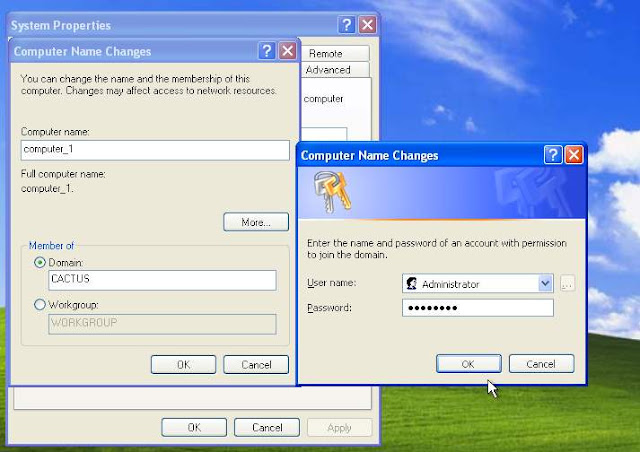Close the left Computer Name Changes dialog
This screenshot has width=640, height=452.
point(287,51)
